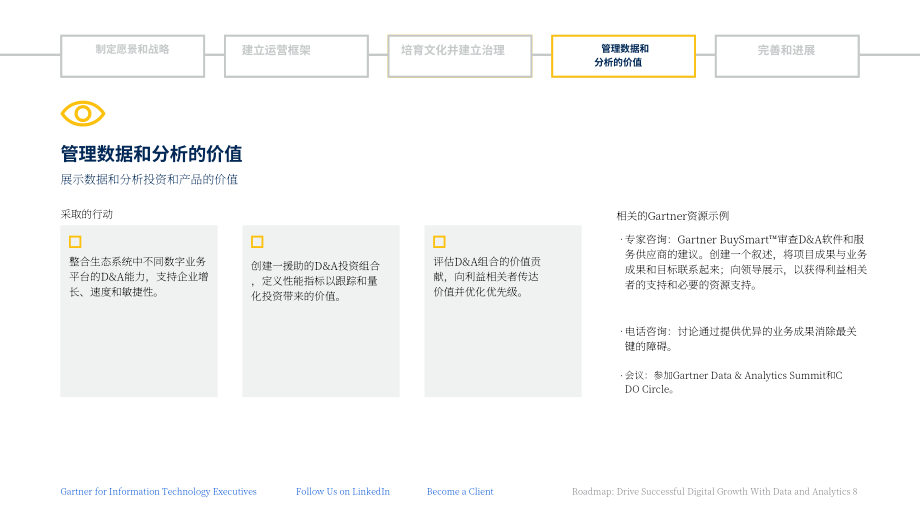The image size is (920, 518).
Task: Select the 建立运营框架 step box
Action: click(296, 56)
